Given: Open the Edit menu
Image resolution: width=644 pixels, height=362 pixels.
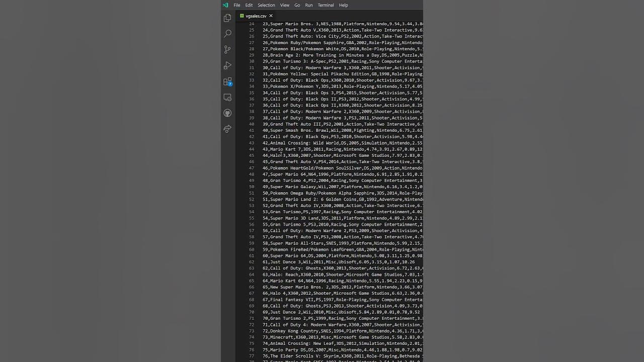Looking at the screenshot, I should pyautogui.click(x=249, y=5).
